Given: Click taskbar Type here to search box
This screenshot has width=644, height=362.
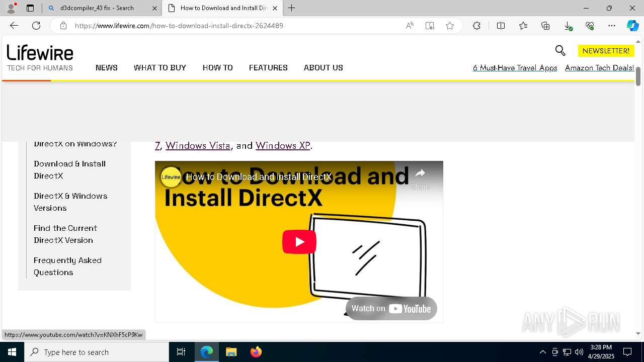Looking at the screenshot, I should click(x=97, y=352).
